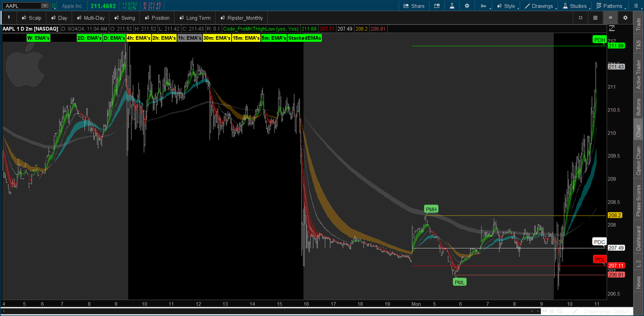Click the 15m: EMA's label
The height and width of the screenshot is (316, 644).
pos(246,38)
